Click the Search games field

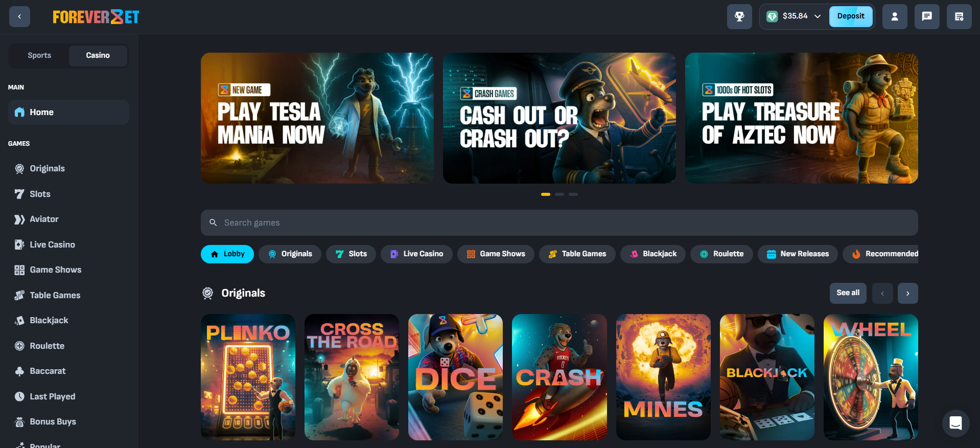tap(559, 223)
